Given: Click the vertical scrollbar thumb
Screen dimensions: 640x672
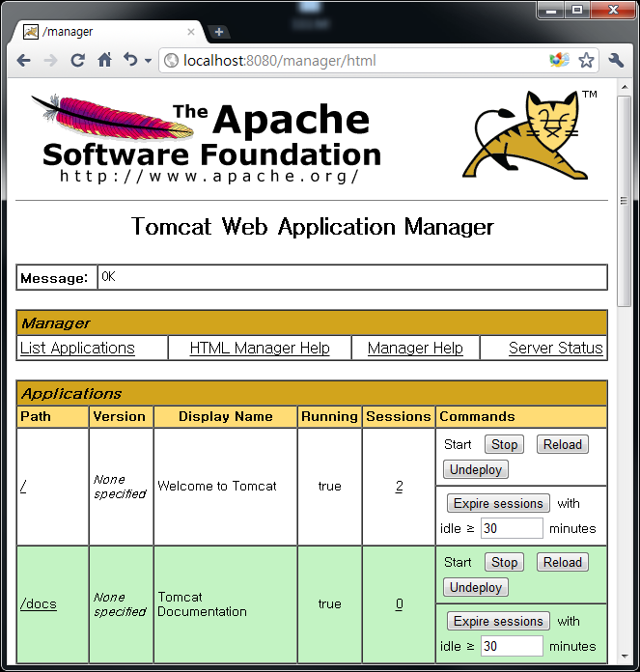Looking at the screenshot, I should [625, 201].
